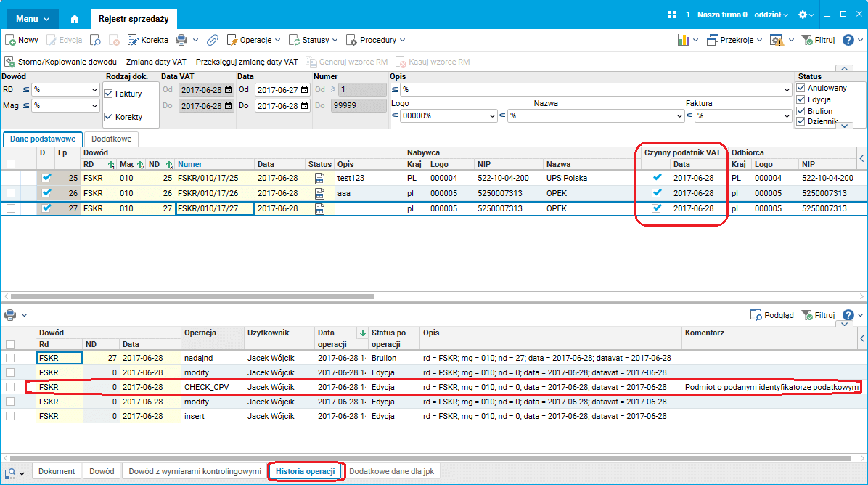The image size is (868, 485).
Task: Select the history Rd cell FSKR nadajnd row
Action: tap(60, 358)
